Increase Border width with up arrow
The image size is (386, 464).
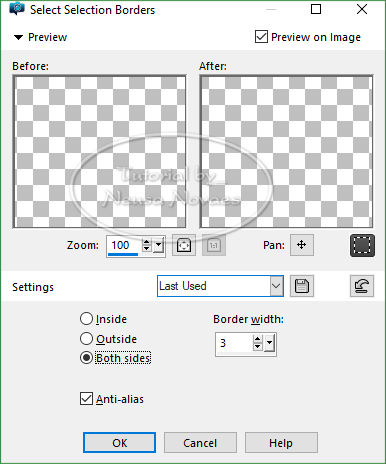click(257, 339)
